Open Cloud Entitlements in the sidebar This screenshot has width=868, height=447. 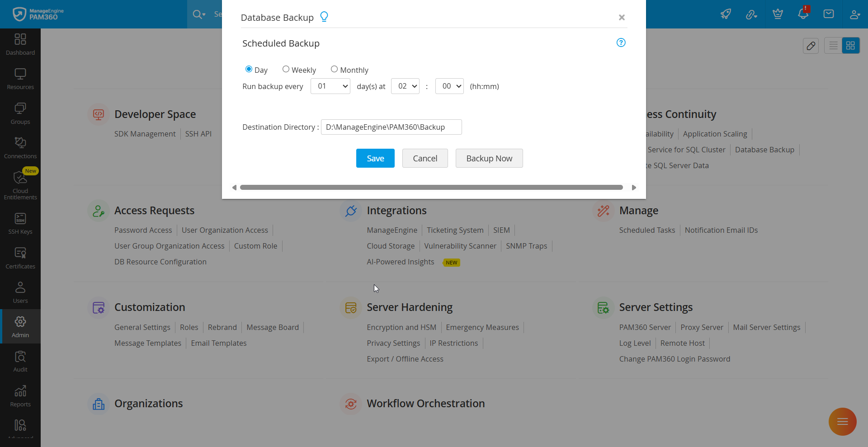(x=20, y=184)
